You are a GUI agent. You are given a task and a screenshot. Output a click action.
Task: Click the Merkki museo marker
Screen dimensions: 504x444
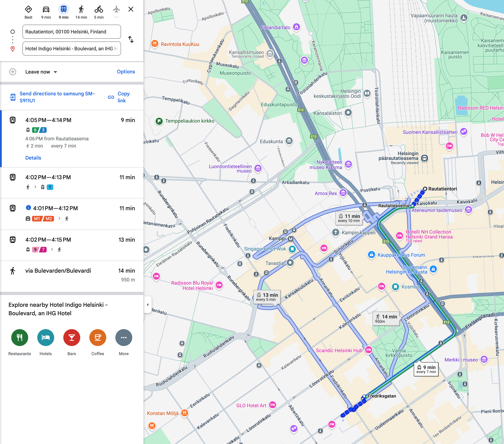484,360
